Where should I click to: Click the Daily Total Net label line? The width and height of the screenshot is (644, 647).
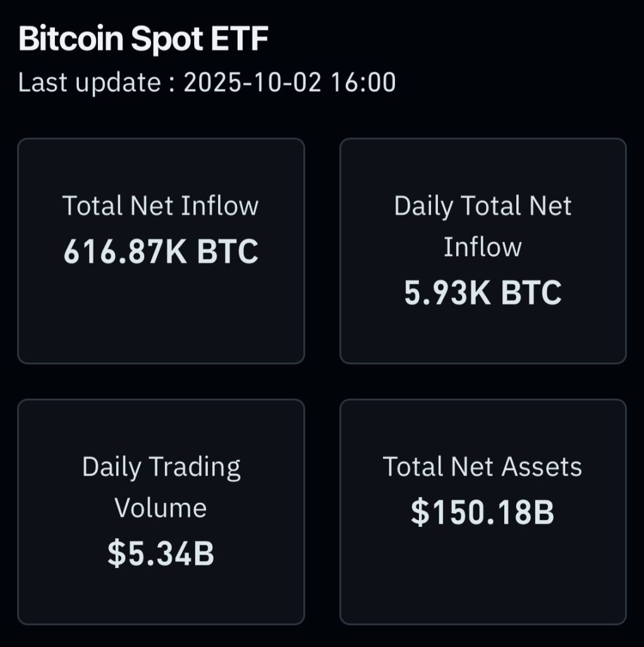tap(483, 207)
